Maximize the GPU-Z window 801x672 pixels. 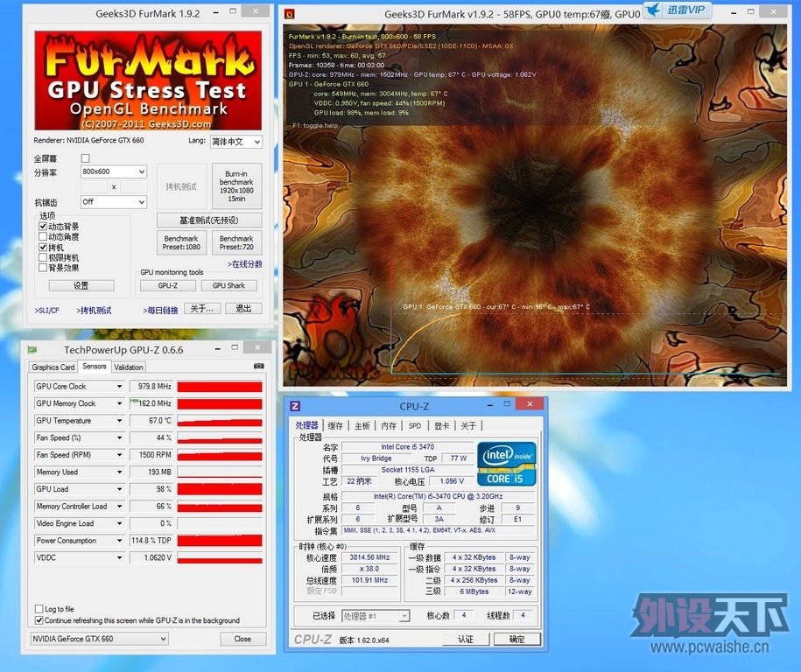point(235,347)
